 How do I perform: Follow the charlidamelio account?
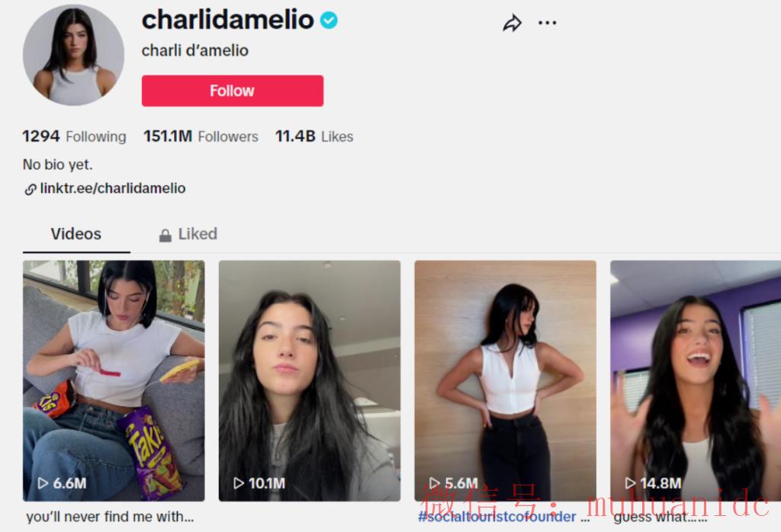[233, 91]
